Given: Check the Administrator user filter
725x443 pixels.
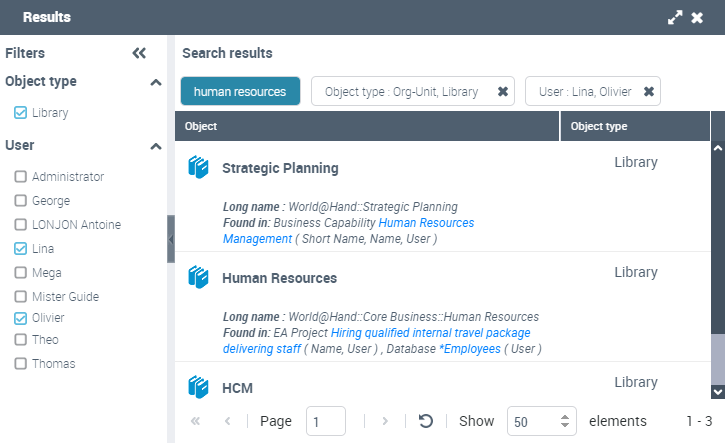Looking at the screenshot, I should tap(20, 177).
